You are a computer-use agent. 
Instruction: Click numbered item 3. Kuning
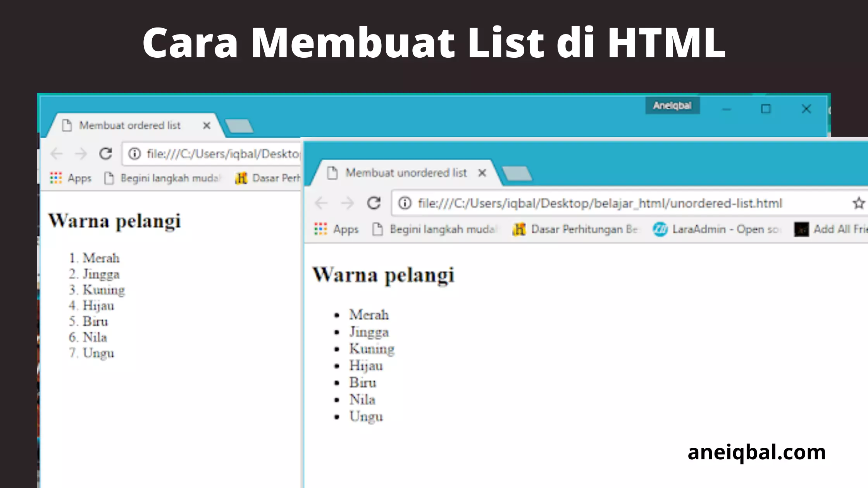(97, 290)
